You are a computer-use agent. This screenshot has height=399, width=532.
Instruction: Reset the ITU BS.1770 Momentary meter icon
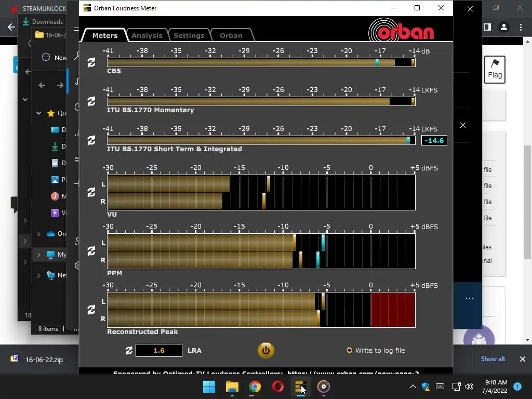click(91, 101)
